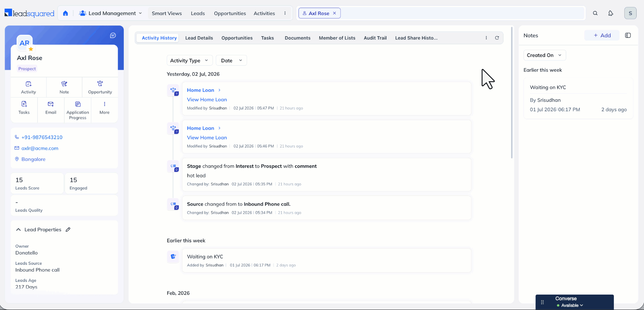Viewport: 644px width, 310px height.
Task: Open Activities in top navigation
Action: [x=264, y=13]
